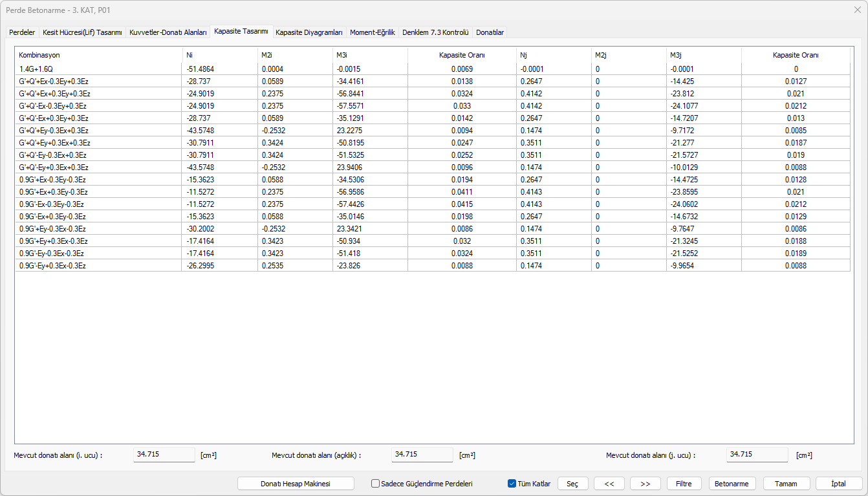The height and width of the screenshot is (496, 868).
Task: Uncheck the Tüm Katlar checkbox
Action: click(x=512, y=484)
